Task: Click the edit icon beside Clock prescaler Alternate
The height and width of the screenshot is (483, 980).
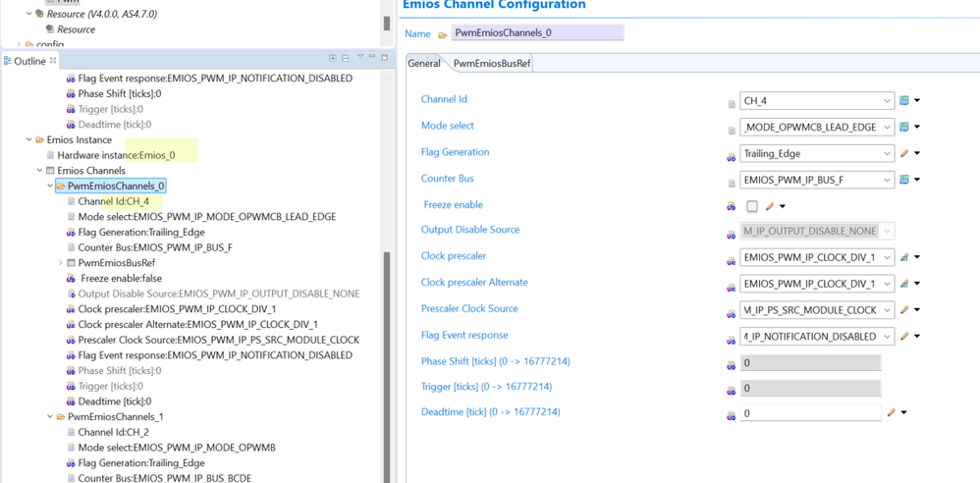Action: [903, 284]
